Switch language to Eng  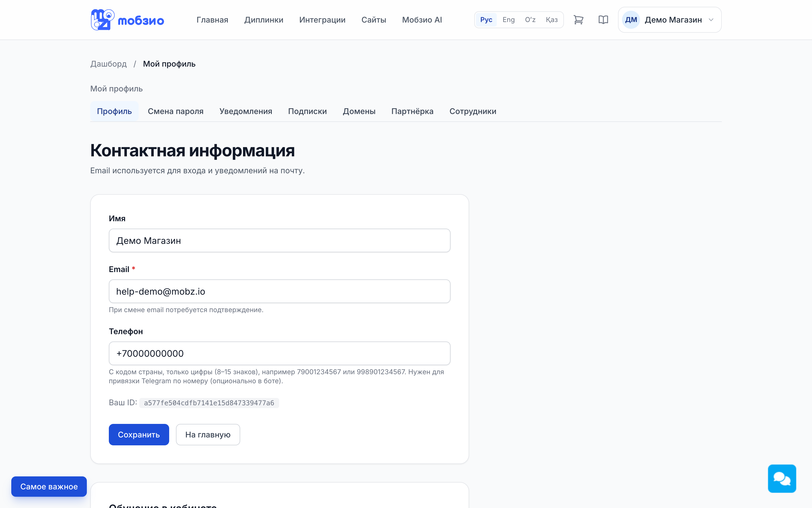(x=508, y=20)
